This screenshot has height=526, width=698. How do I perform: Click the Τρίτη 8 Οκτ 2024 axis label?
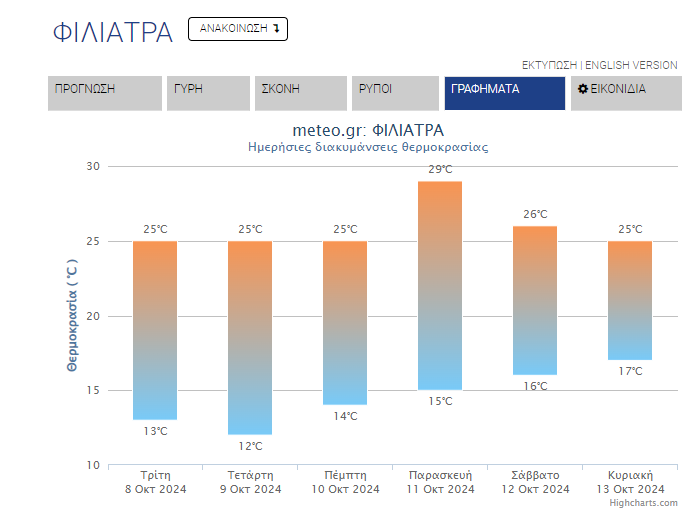point(155,482)
